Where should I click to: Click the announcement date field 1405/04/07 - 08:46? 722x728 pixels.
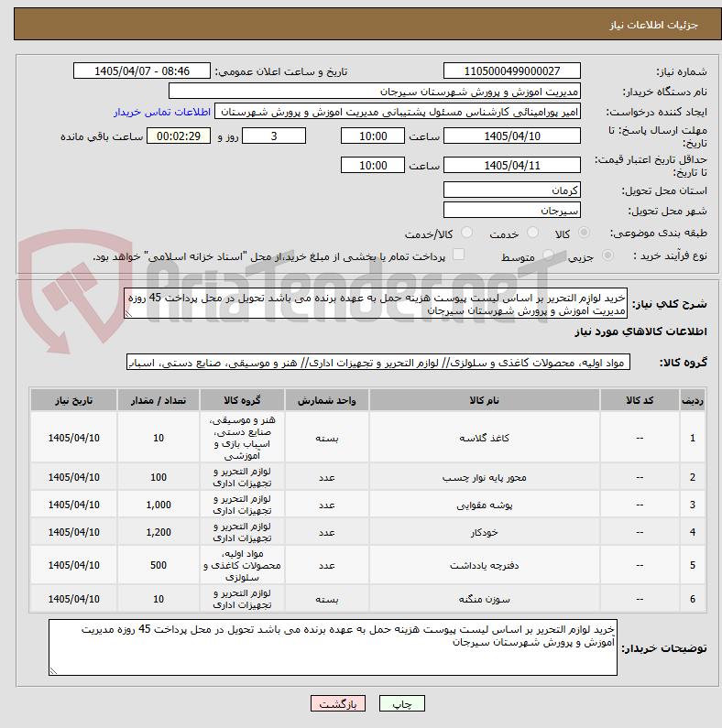click(x=142, y=71)
